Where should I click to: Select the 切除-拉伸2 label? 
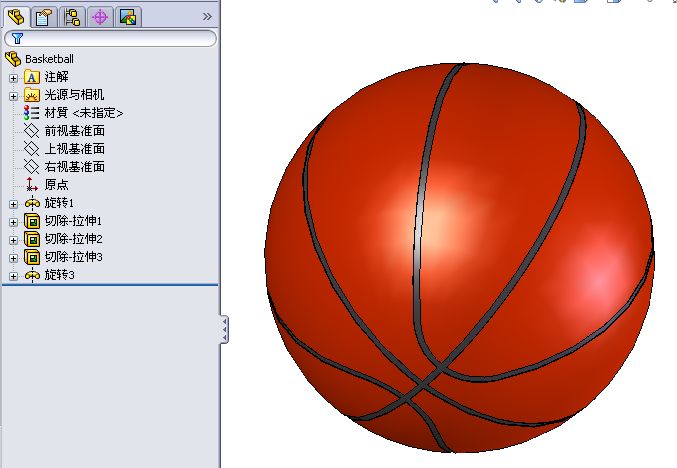tap(73, 239)
